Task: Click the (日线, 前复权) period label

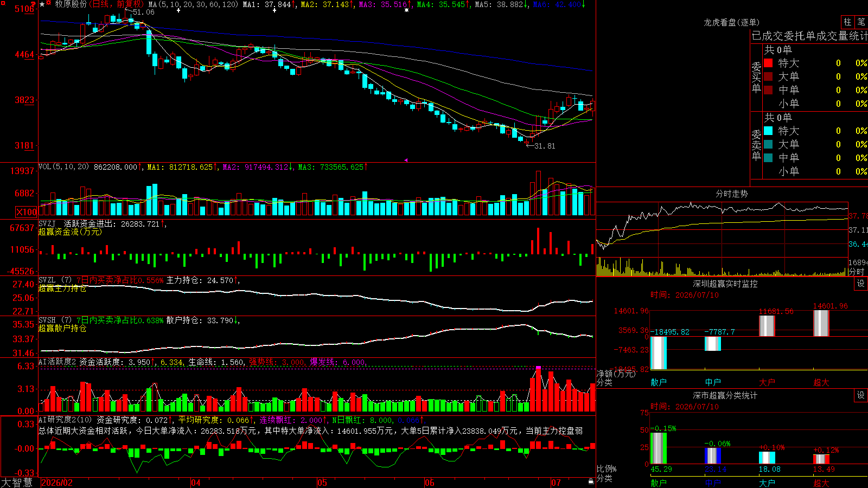Action: coord(116,4)
